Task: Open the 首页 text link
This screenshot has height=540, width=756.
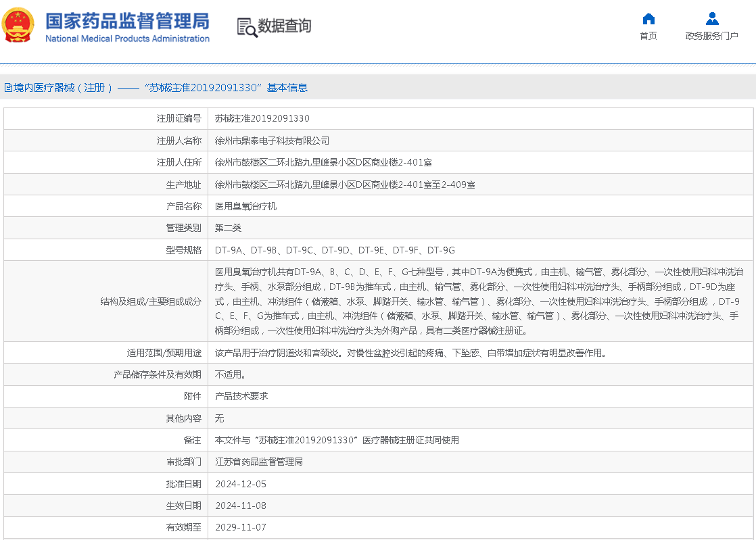Action: pyautogui.click(x=648, y=36)
